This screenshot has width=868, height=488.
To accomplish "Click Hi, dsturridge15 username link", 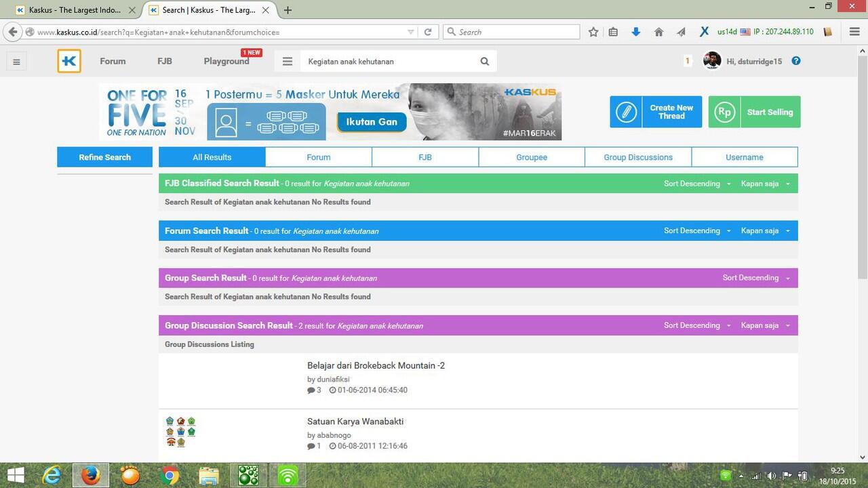I will [x=754, y=61].
